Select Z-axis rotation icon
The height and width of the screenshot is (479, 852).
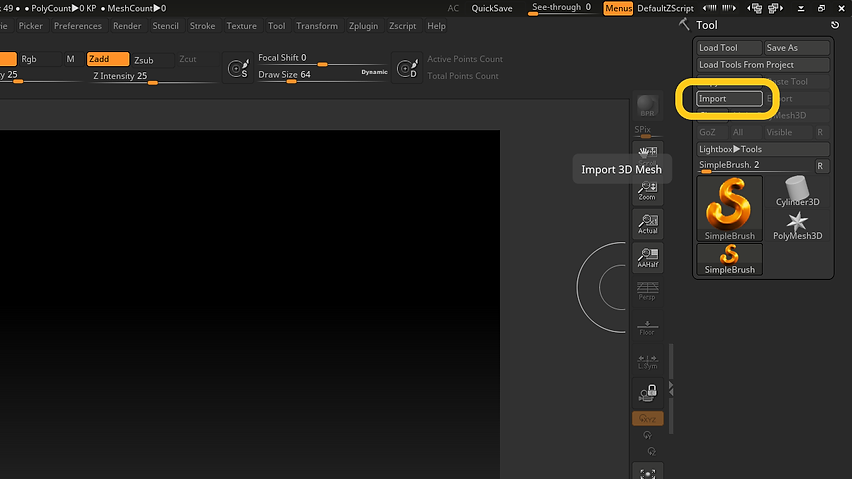pyautogui.click(x=651, y=451)
